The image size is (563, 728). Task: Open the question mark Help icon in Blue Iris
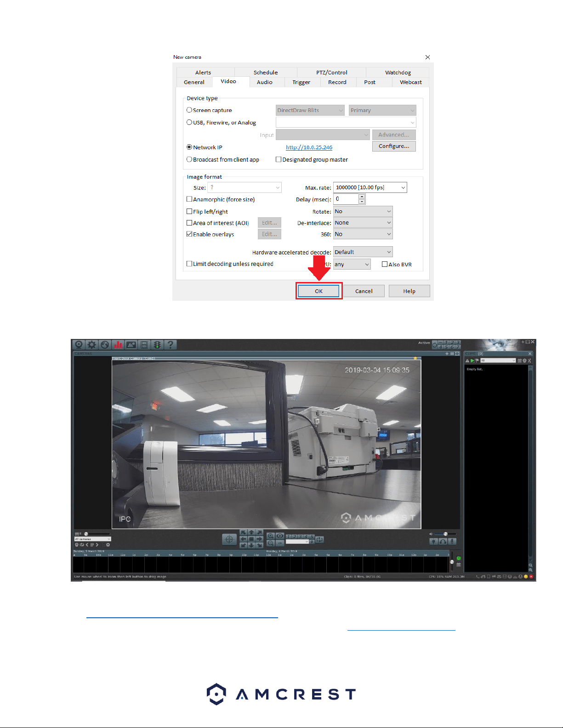pos(171,344)
